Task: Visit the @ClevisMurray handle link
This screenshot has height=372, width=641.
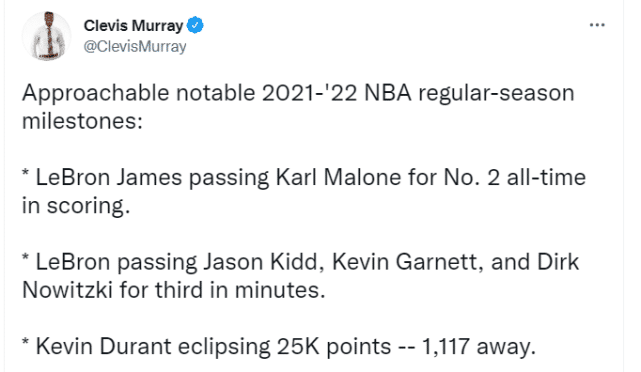Action: click(x=134, y=47)
